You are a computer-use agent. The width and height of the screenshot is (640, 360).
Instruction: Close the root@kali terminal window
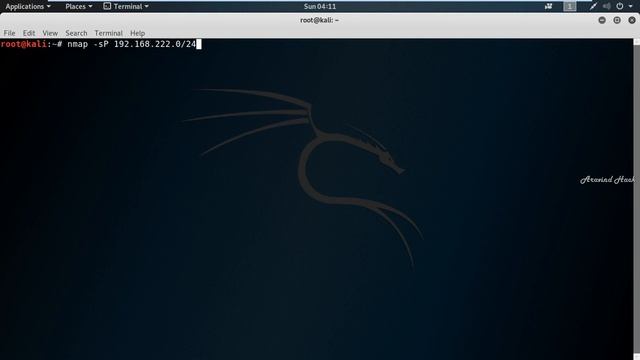pos(632,20)
